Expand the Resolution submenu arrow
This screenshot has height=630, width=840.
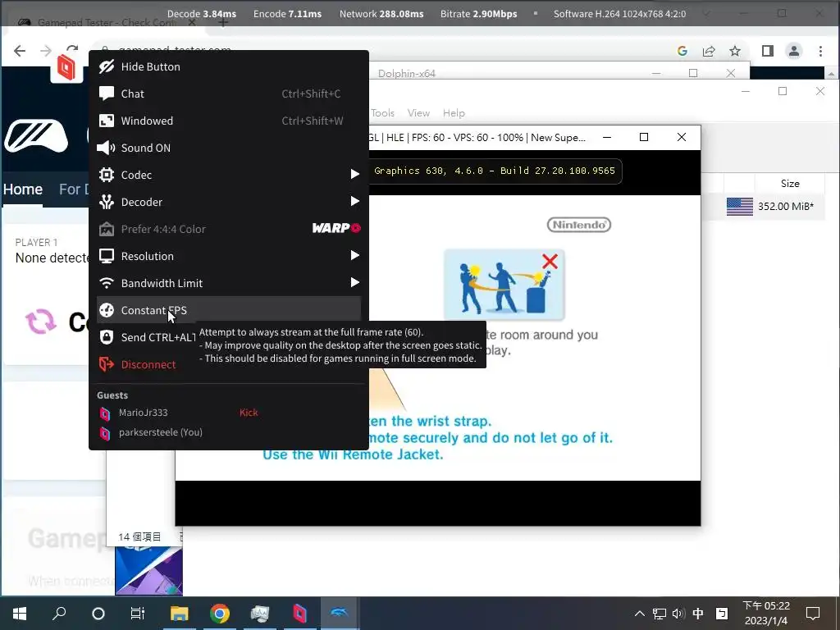point(354,256)
